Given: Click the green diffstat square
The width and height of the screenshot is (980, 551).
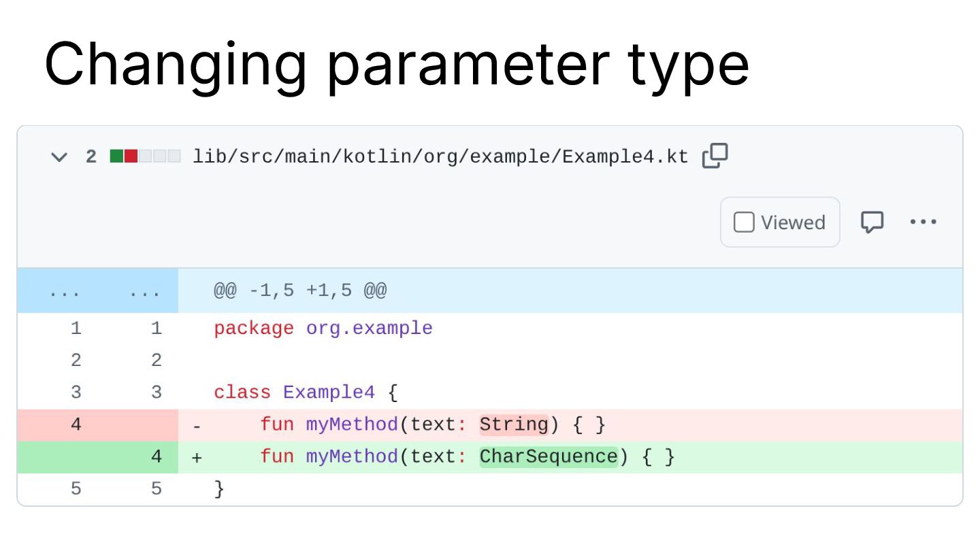Looking at the screenshot, I should (x=116, y=156).
